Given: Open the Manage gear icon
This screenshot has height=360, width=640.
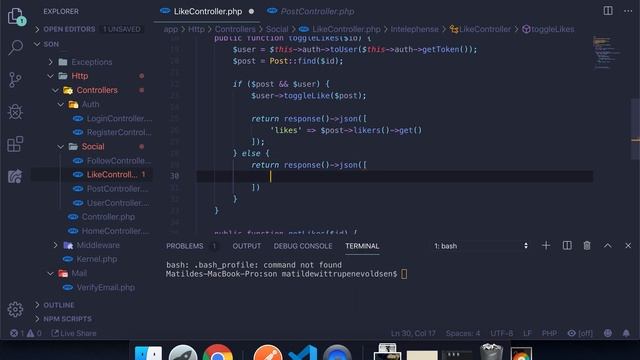Looking at the screenshot, I should [x=16, y=309].
